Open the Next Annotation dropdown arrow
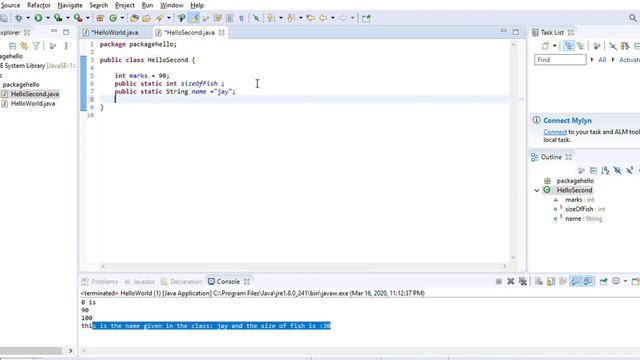Image resolution: width=640 pixels, height=360 pixels. tap(280, 18)
